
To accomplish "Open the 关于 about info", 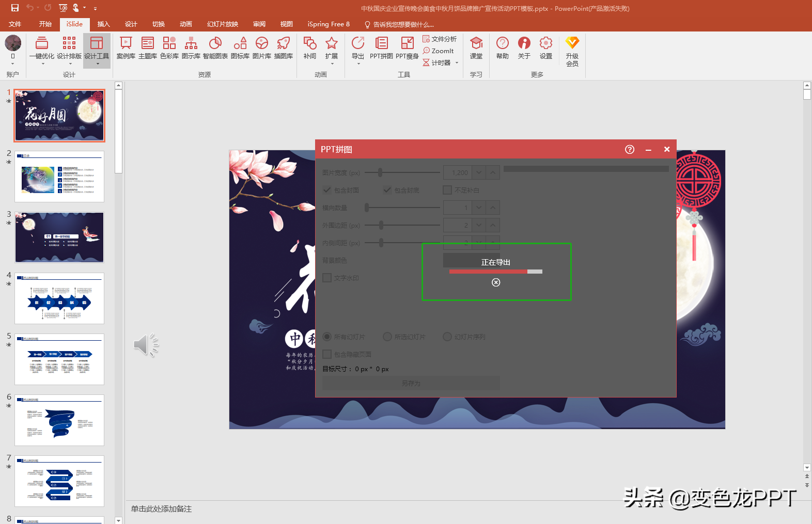I will click(524, 49).
